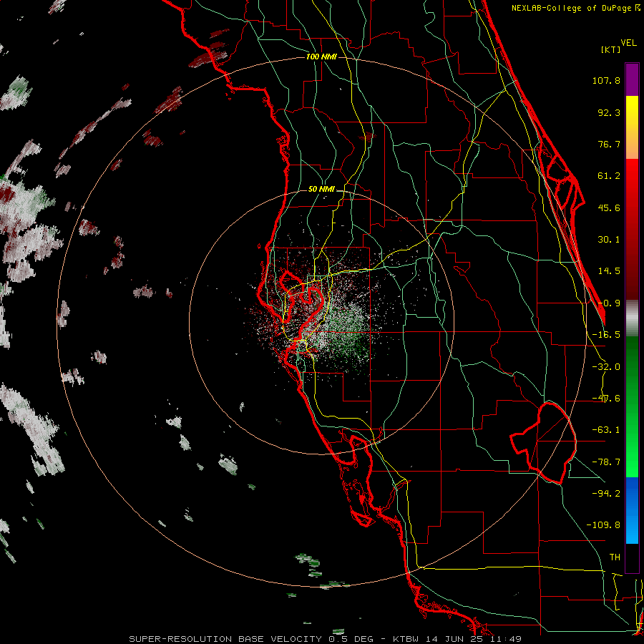Select the 76.7 scale label
This screenshot has width=644, height=644.
pyautogui.click(x=609, y=144)
